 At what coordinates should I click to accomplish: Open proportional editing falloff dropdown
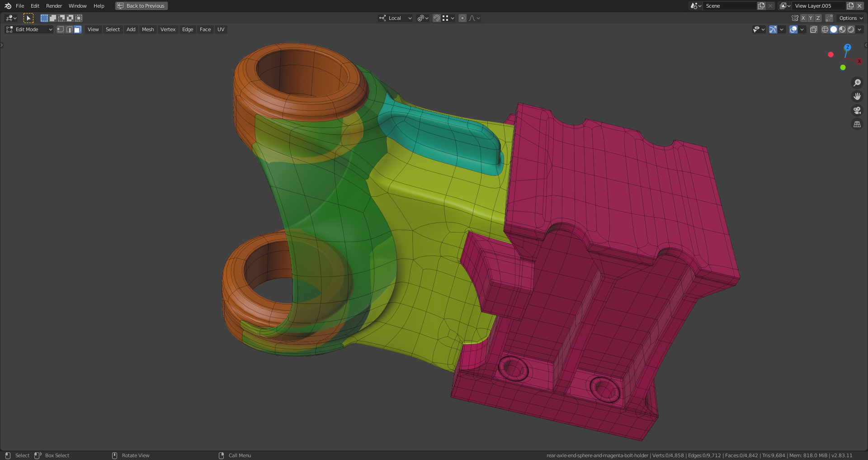pos(474,18)
